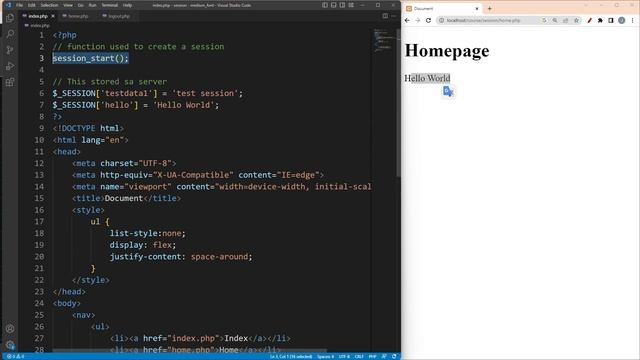Bookmark this page with the star icon
The image size is (640, 360).
(576, 20)
